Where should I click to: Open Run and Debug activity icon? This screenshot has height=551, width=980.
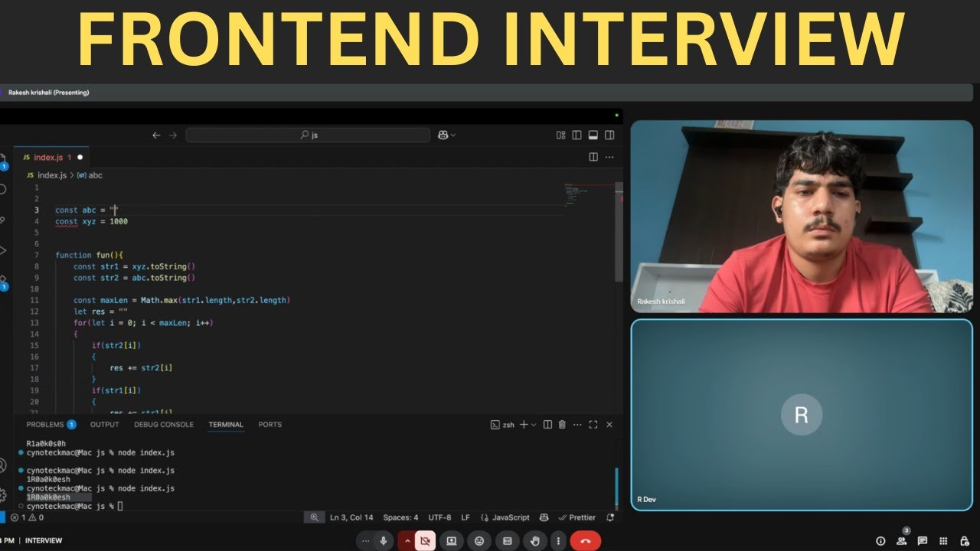coord(3,250)
